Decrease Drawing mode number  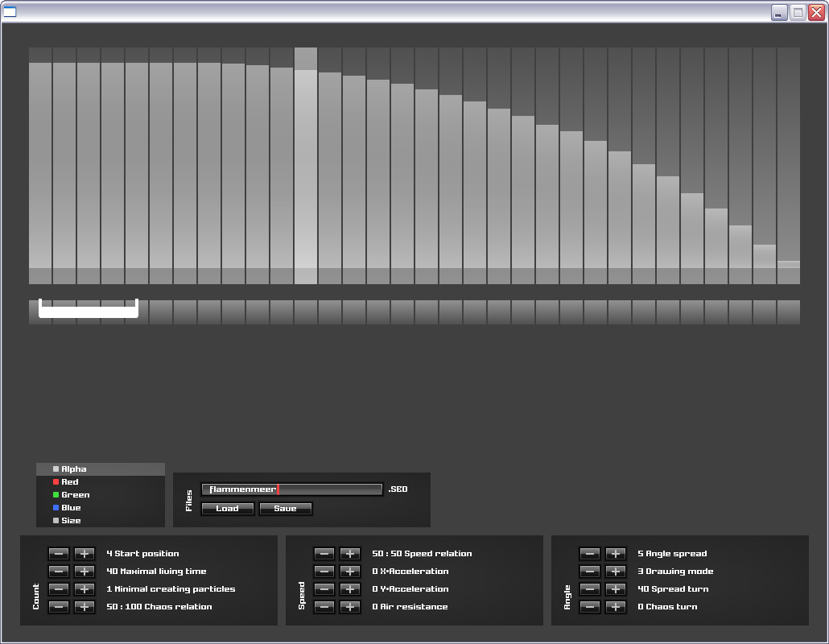(590, 572)
